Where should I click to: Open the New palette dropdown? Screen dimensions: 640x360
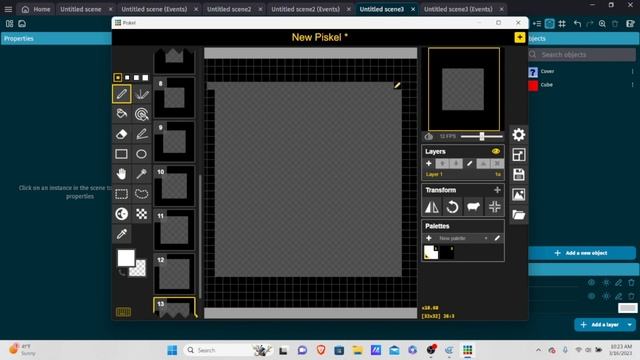[462, 238]
